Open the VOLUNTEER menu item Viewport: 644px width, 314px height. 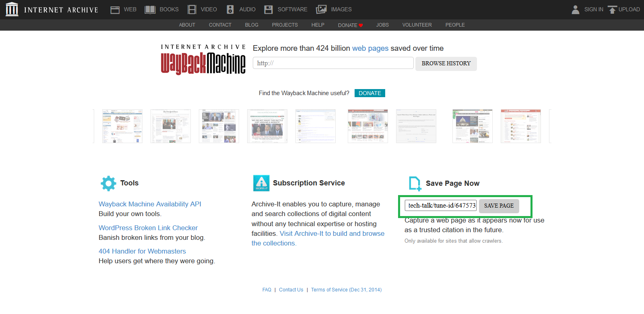click(x=417, y=25)
